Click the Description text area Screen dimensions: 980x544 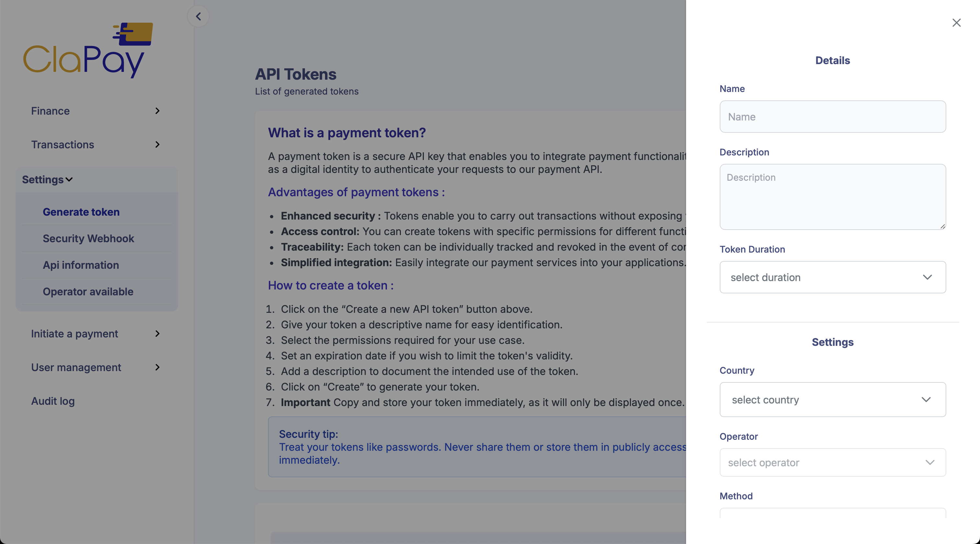coord(833,197)
